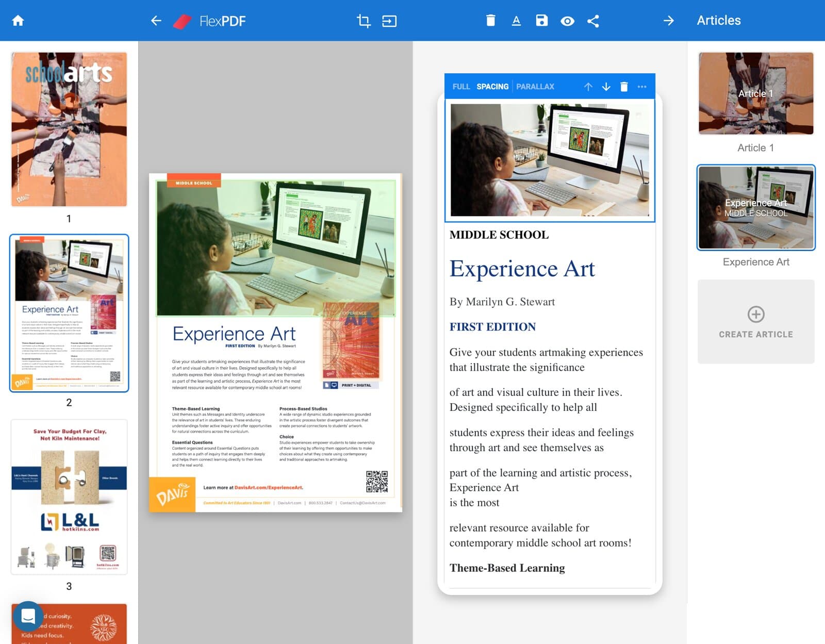Open the chat support bubble
The width and height of the screenshot is (825, 644).
tap(28, 616)
